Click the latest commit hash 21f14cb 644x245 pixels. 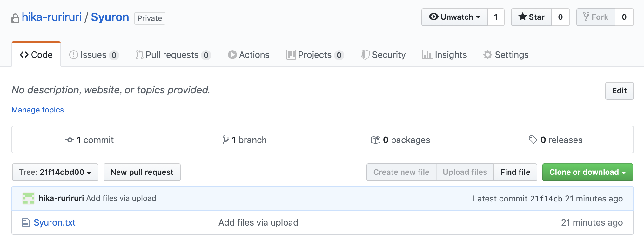click(x=546, y=199)
